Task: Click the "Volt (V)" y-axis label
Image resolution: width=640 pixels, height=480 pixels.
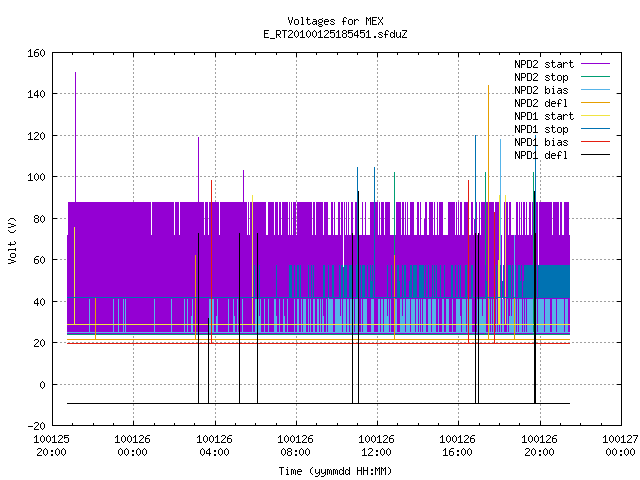Action: pos(12,241)
